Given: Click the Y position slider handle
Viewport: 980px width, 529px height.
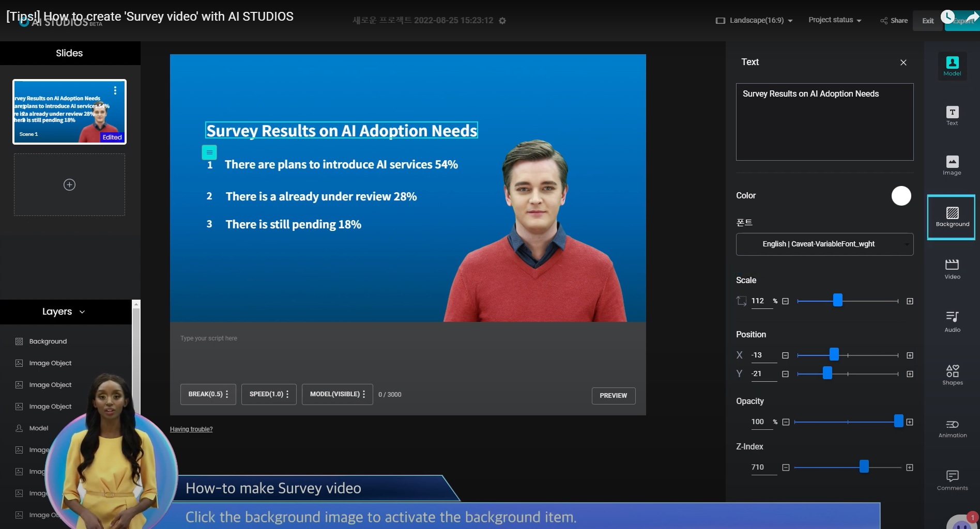Looking at the screenshot, I should click(x=828, y=373).
